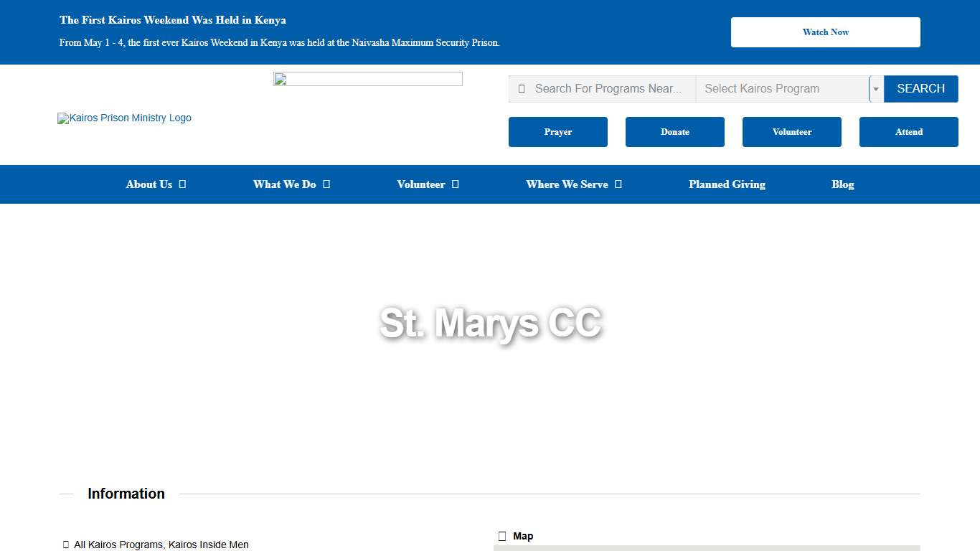The height and width of the screenshot is (551, 980).
Task: Click the Donate button
Action: [x=674, y=132]
